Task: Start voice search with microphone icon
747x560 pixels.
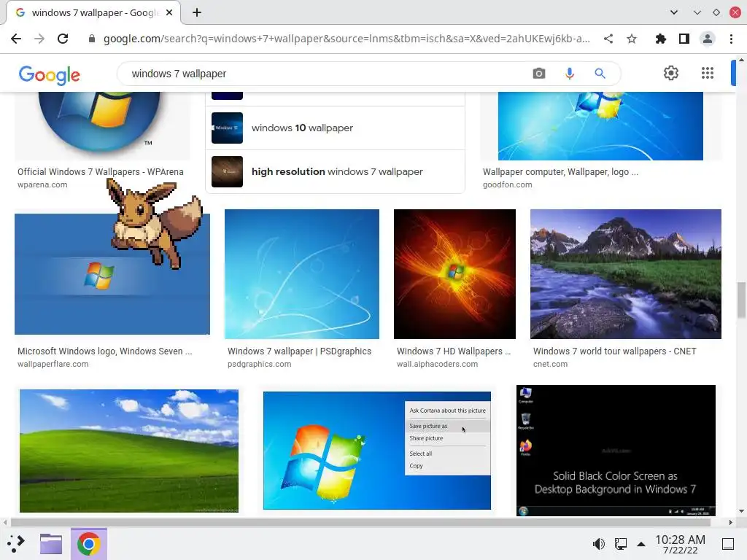Action: tap(569, 74)
